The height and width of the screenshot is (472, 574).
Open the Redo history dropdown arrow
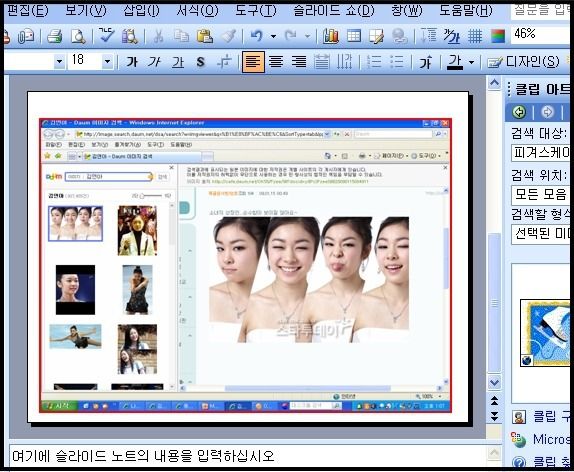point(308,36)
